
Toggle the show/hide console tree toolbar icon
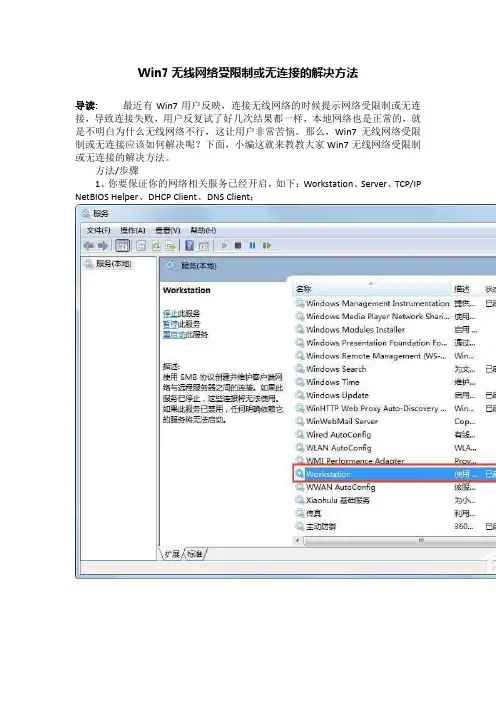(122, 245)
